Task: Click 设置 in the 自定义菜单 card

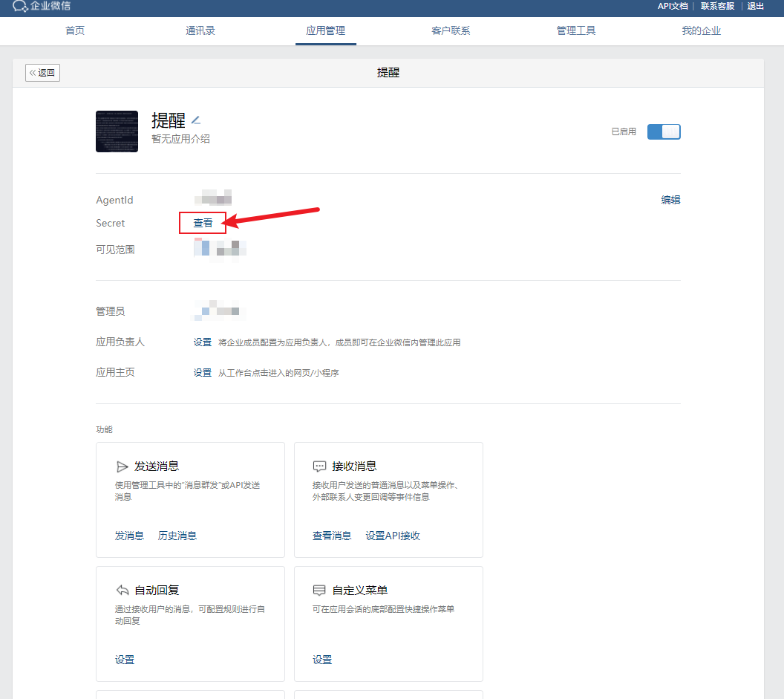Action: point(322,660)
